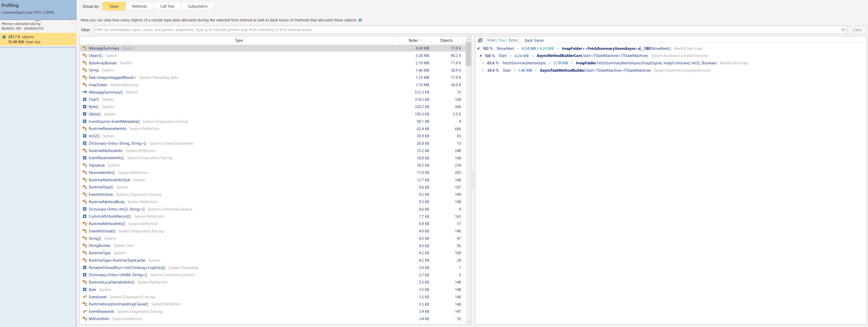Click the enum icon next to EventLevel
868x327 pixels.
click(85, 297)
